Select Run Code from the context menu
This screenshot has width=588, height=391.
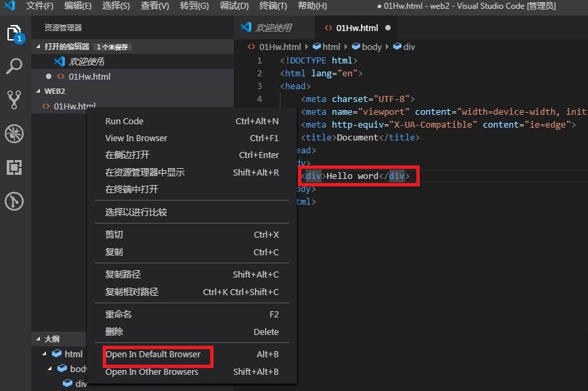pyautogui.click(x=124, y=122)
